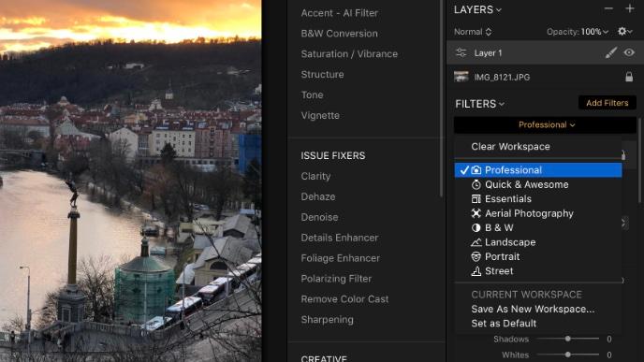
Task: Add the Denoise filter
Action: (x=319, y=218)
